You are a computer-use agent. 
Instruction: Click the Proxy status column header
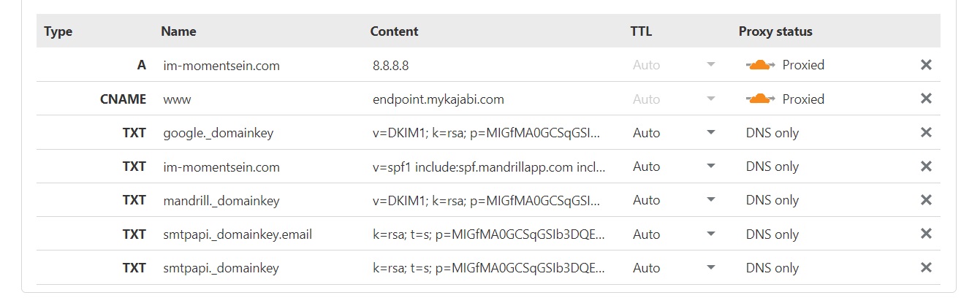(775, 31)
